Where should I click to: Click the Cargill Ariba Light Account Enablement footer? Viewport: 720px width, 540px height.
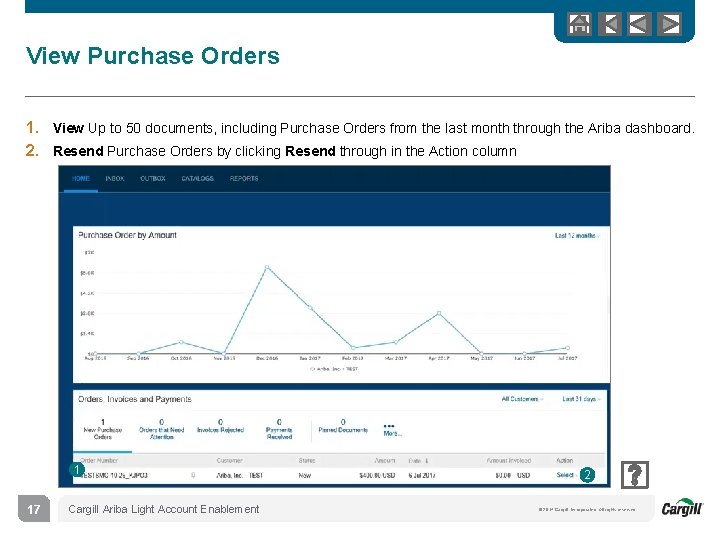tap(163, 509)
